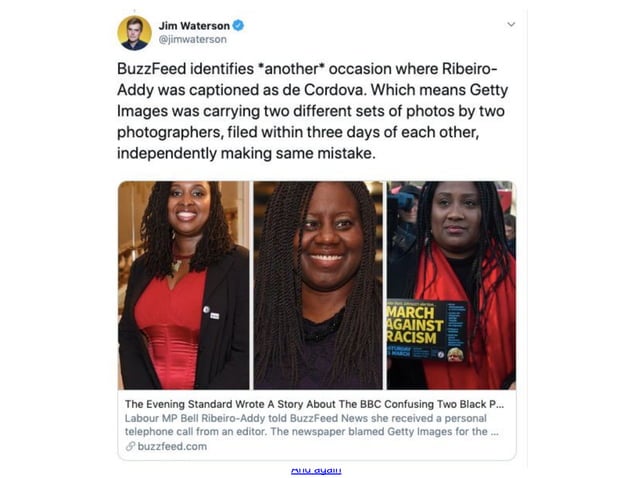Open the @jimwaterson handle link
The height and width of the screenshot is (478, 638).
[x=192, y=39]
